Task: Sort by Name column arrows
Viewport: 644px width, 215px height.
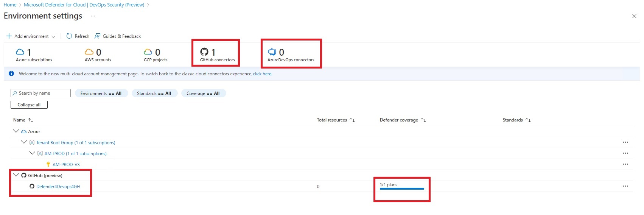Action: coord(31,120)
